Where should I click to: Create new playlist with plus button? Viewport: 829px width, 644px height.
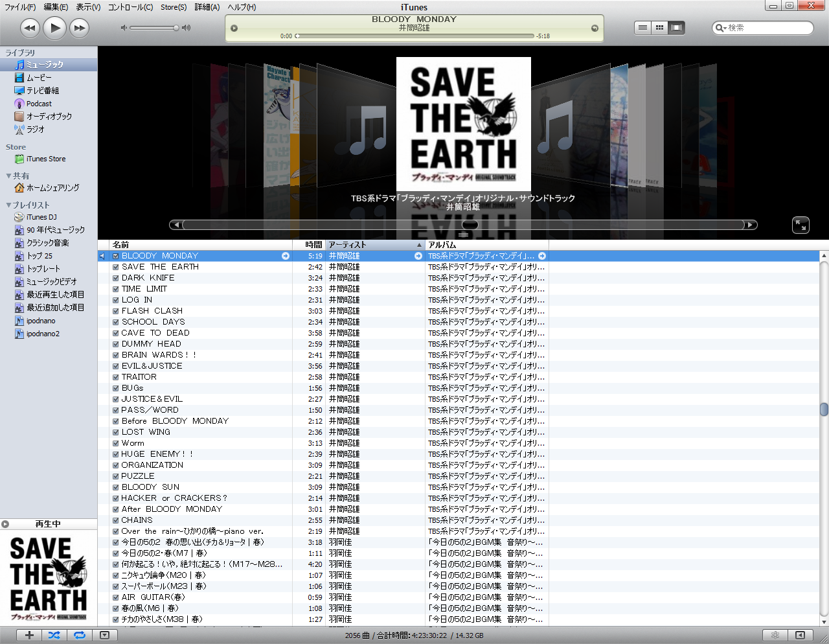point(29,636)
